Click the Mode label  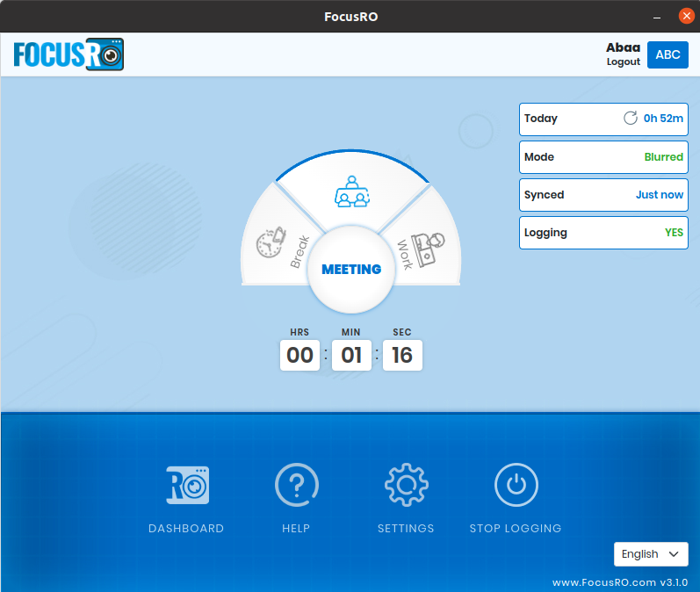pyautogui.click(x=539, y=156)
